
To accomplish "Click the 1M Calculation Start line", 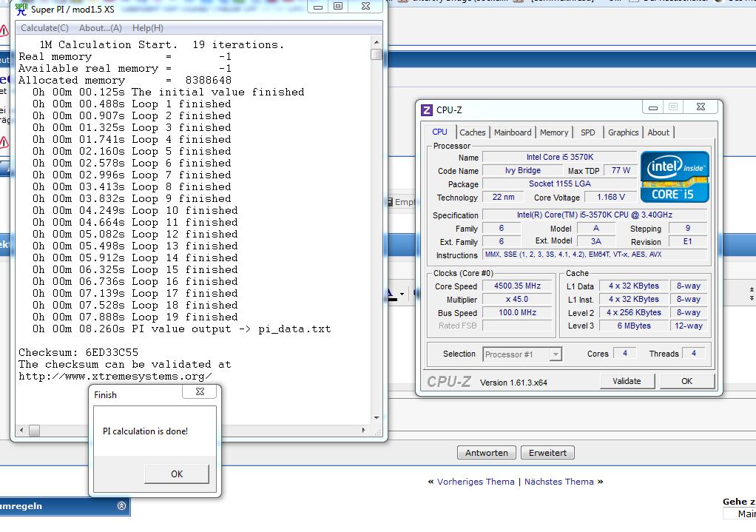I will tap(162, 45).
